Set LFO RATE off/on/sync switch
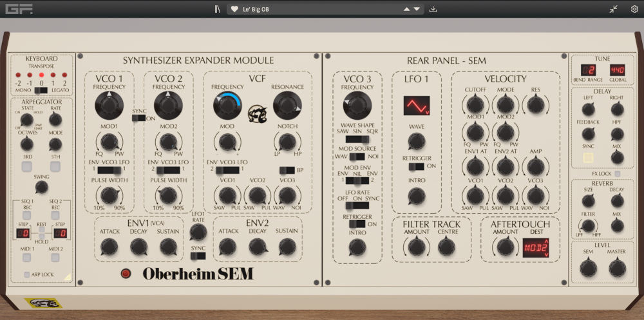This screenshot has height=320, width=644. point(357,205)
